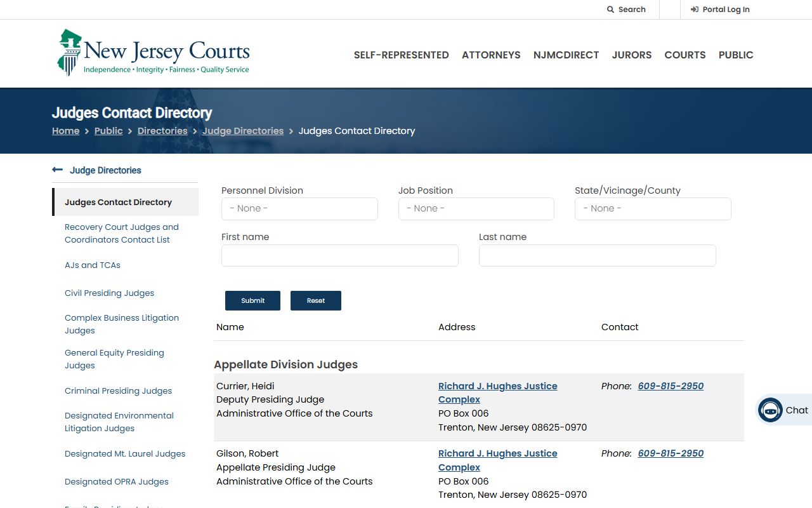Open the Courts menu
The image size is (812, 508).
click(x=685, y=55)
